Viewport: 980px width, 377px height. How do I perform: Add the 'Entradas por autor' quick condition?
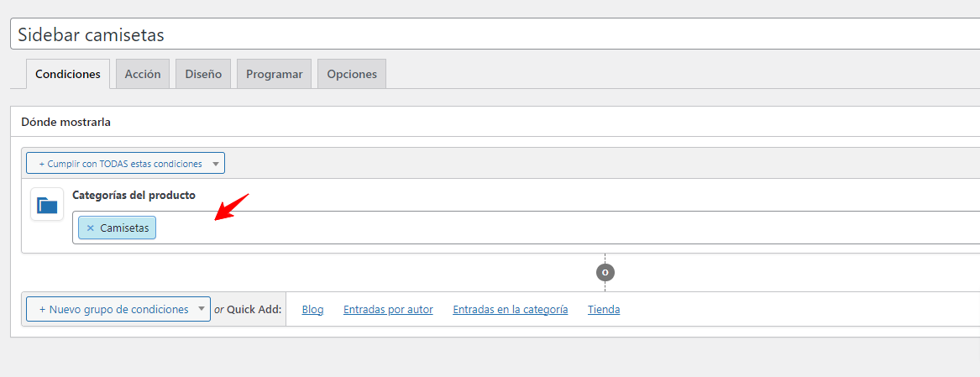[x=388, y=310]
